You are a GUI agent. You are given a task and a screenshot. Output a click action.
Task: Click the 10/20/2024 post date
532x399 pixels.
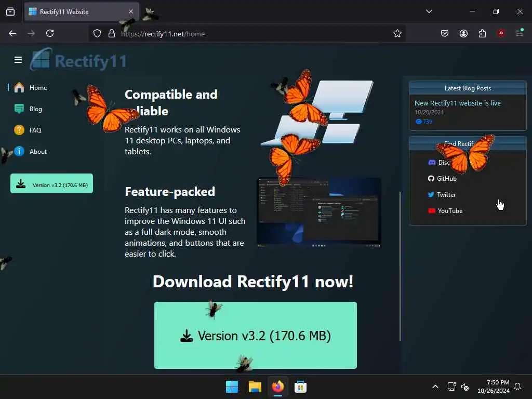coord(429,112)
